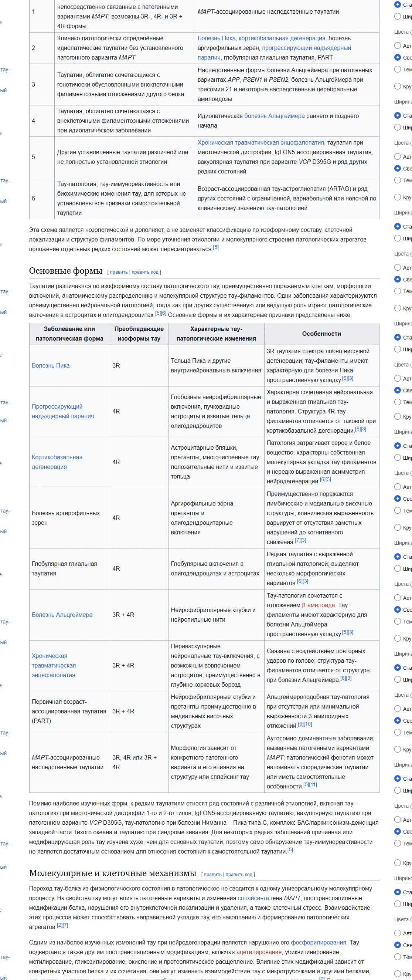Screen dimensions: 412x980
Task: Click the 'Глобулярные включения в олигодендроцитах и астроцитах' cell
Action: (x=216, y=569)
